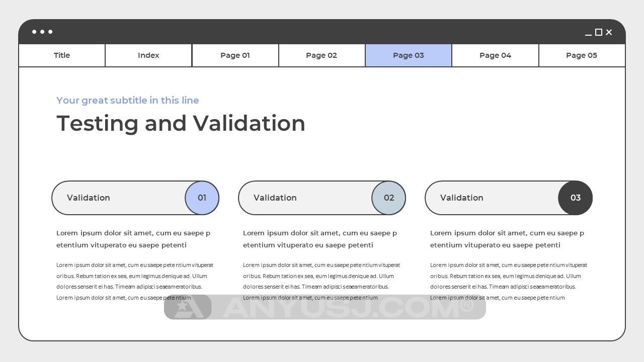Select the Validation label beside the 03 badge
644x362 pixels.
tap(462, 198)
